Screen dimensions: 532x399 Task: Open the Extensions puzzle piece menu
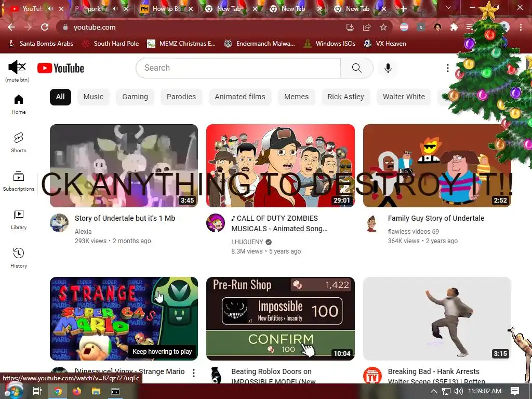pyautogui.click(x=454, y=27)
